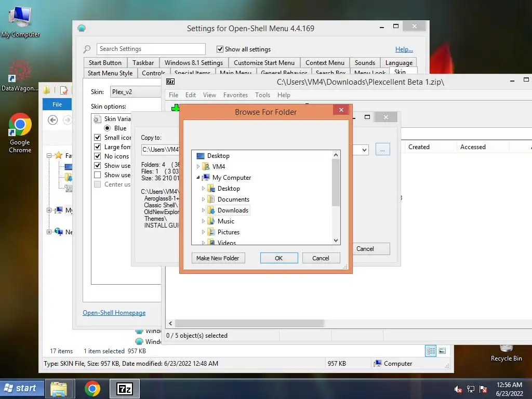Viewport: 532px width, 399px height.
Task: Check the unchecked Show user option
Action: coord(97,175)
